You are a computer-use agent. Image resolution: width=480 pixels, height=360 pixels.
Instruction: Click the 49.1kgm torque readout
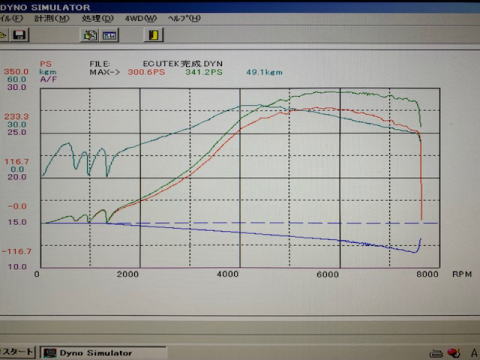[264, 72]
